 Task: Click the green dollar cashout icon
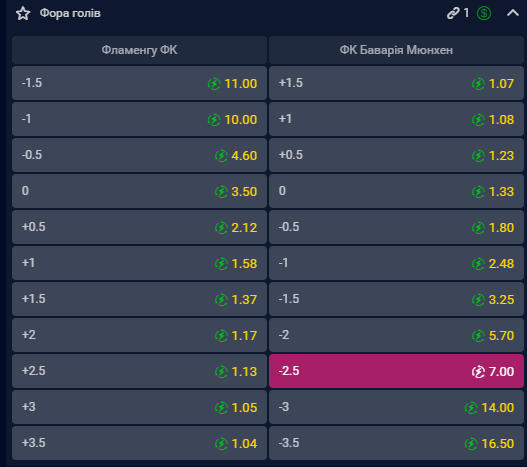click(484, 13)
